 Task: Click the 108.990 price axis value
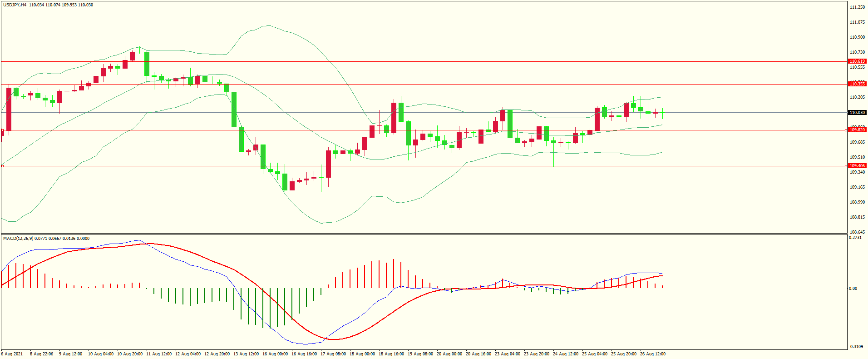coord(857,202)
